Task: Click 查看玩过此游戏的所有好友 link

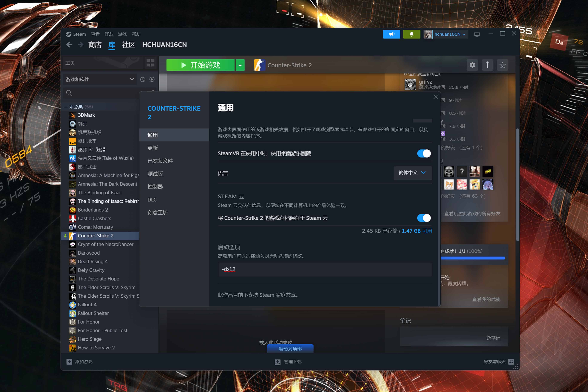Action: point(472,214)
